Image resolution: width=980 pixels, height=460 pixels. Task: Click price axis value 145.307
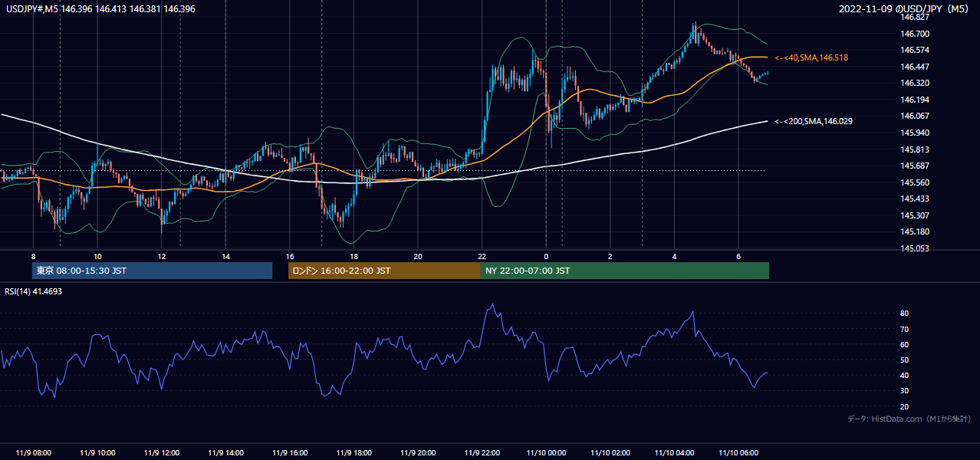[916, 215]
